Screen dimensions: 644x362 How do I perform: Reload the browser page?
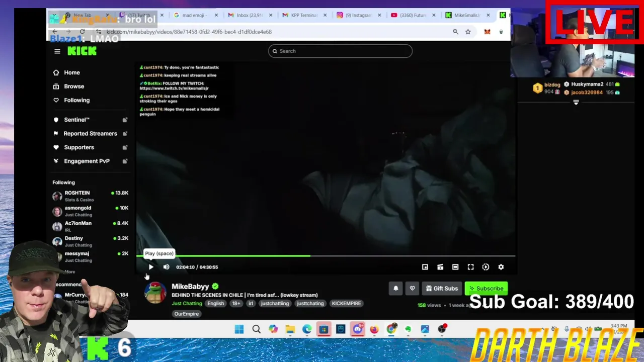(82, 32)
